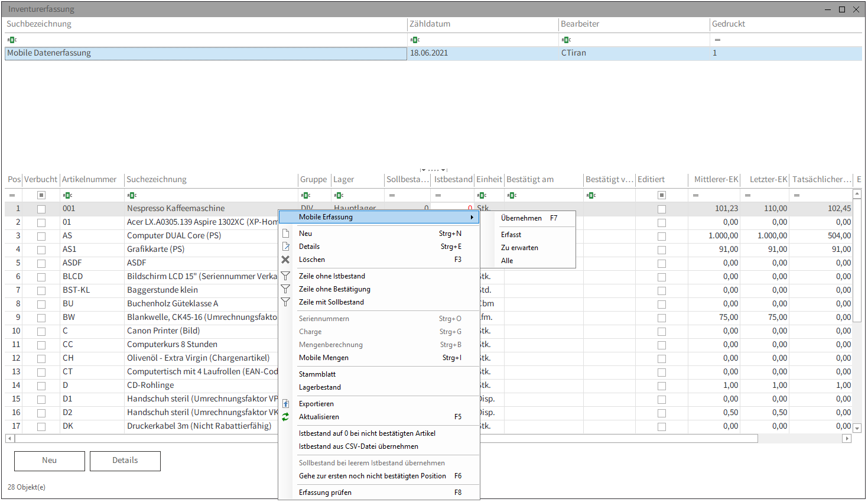
Task: Click the export icon beside Exportieren
Action: tap(285, 404)
